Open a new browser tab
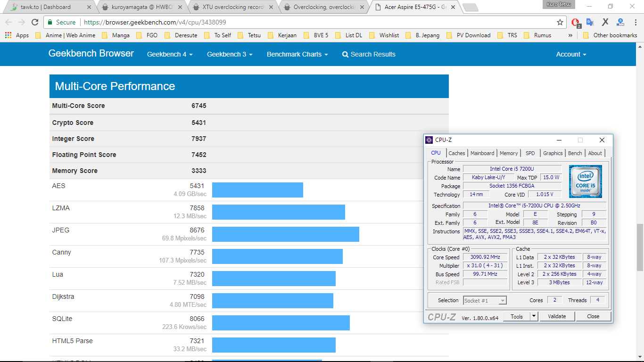Screen dimensions: 644x362 point(470,7)
